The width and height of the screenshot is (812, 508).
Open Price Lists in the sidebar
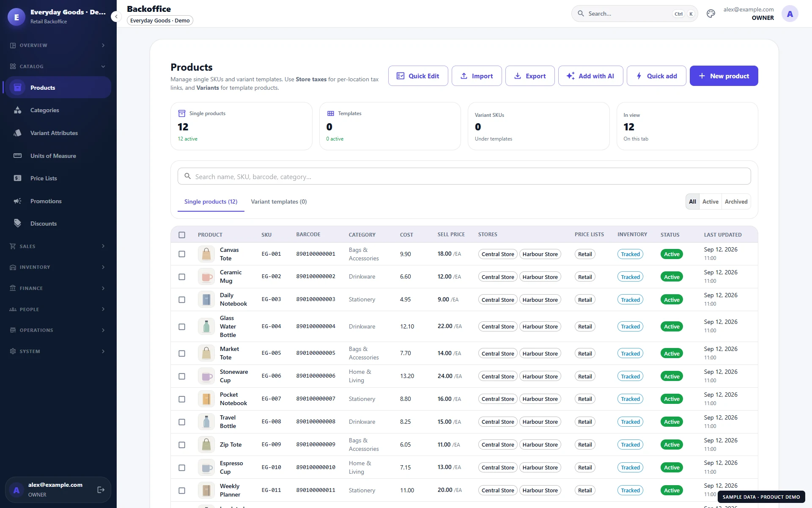click(x=58, y=178)
